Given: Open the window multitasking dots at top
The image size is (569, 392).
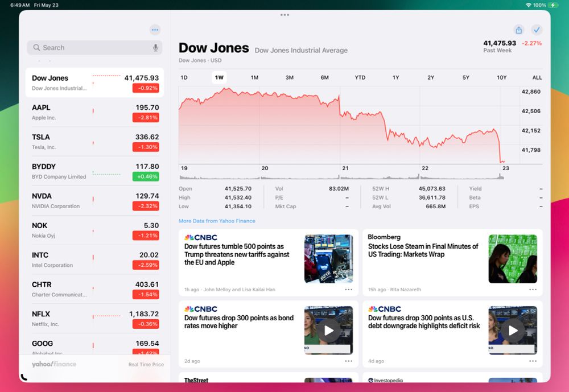Looking at the screenshot, I should (x=285, y=15).
